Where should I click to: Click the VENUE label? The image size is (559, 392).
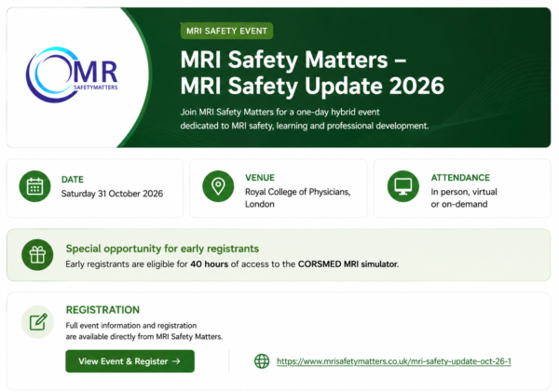pos(260,178)
